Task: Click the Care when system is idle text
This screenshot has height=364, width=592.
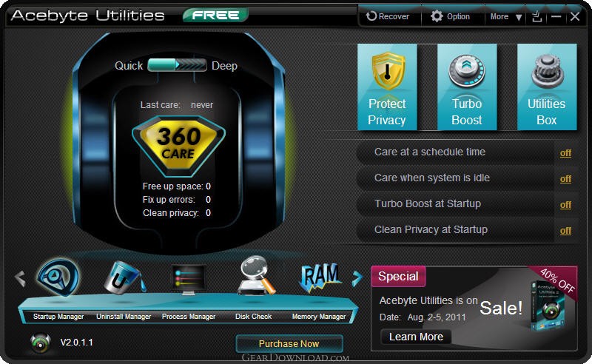Action: pyautogui.click(x=432, y=178)
